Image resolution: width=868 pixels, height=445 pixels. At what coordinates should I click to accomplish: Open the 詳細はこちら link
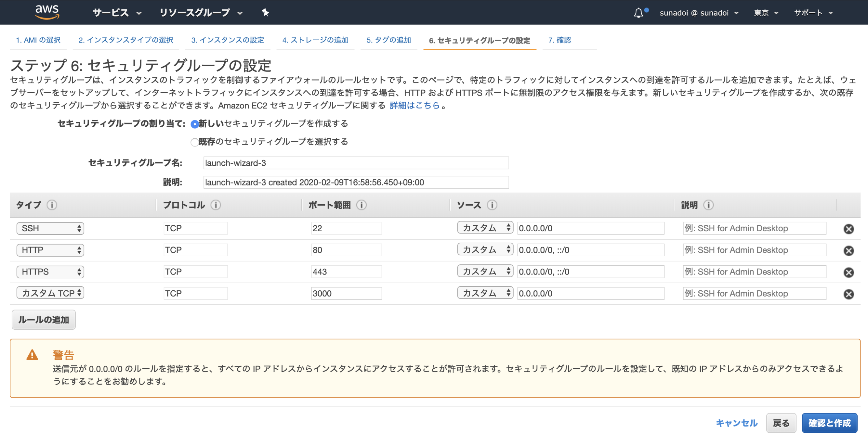(x=414, y=105)
